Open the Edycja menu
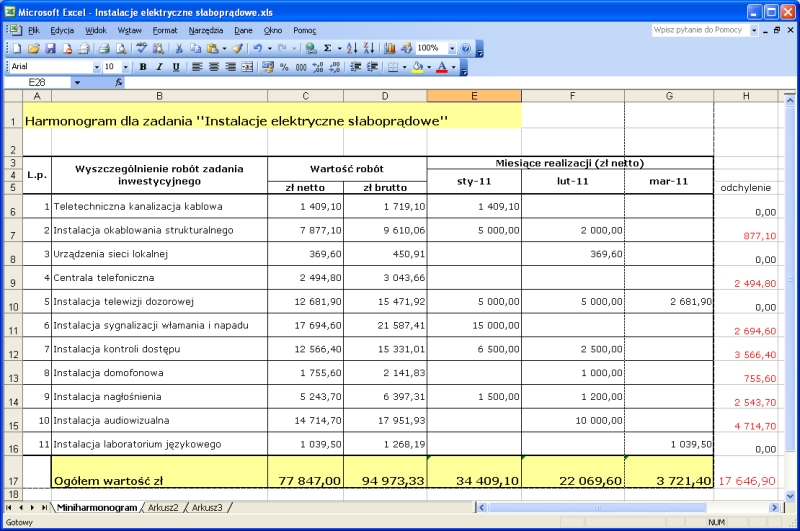 coord(62,31)
